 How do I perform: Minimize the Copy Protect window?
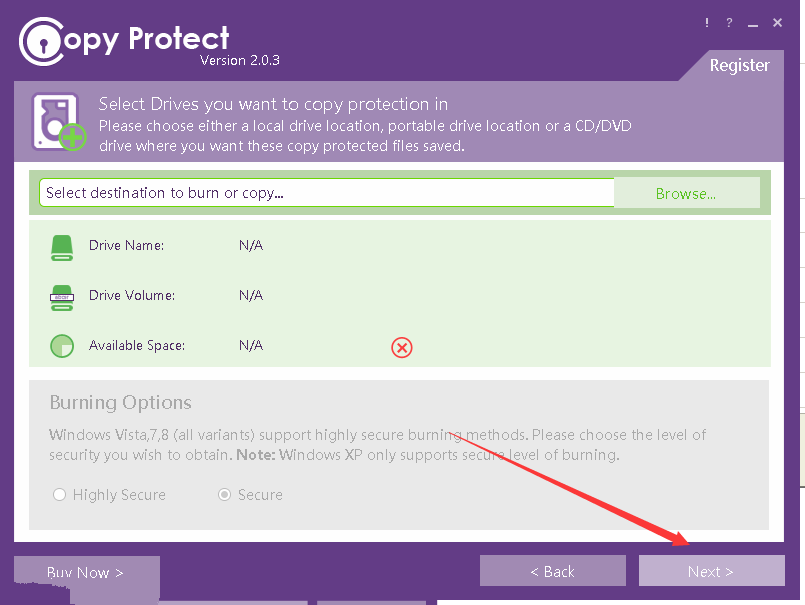point(753,23)
